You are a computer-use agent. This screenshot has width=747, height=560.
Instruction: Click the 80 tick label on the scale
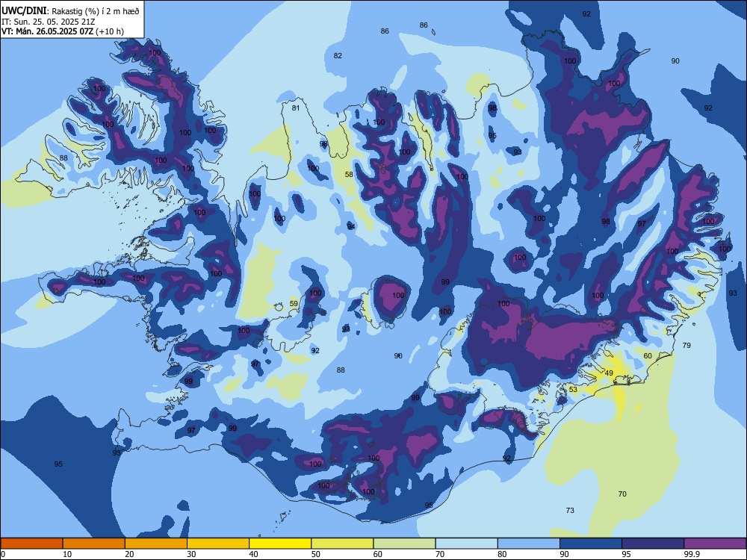point(502,554)
